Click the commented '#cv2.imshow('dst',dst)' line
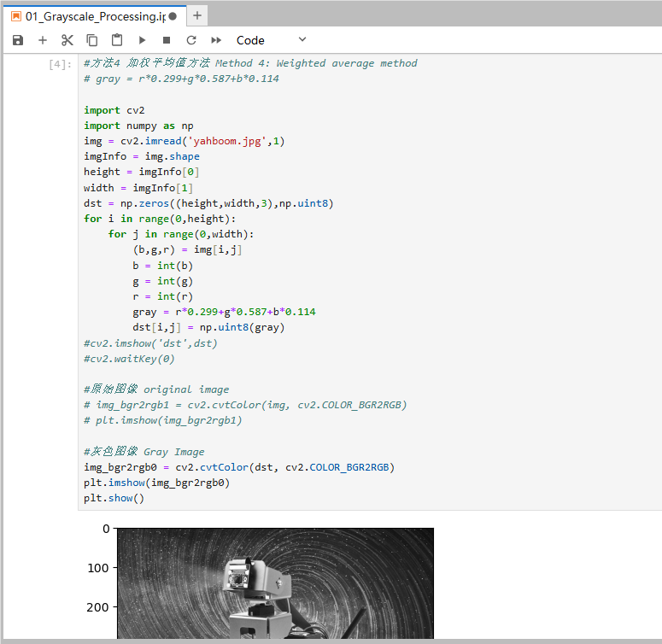The width and height of the screenshot is (662, 644). click(x=150, y=343)
